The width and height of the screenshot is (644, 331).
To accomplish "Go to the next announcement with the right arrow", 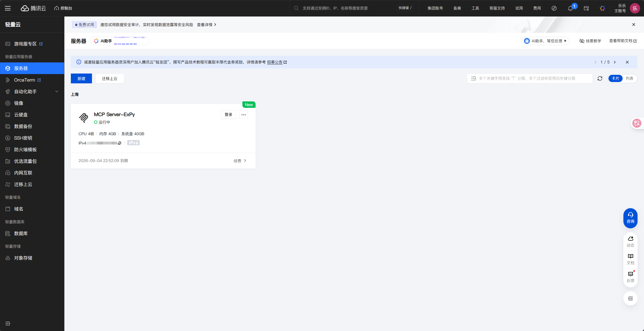I will (x=615, y=62).
